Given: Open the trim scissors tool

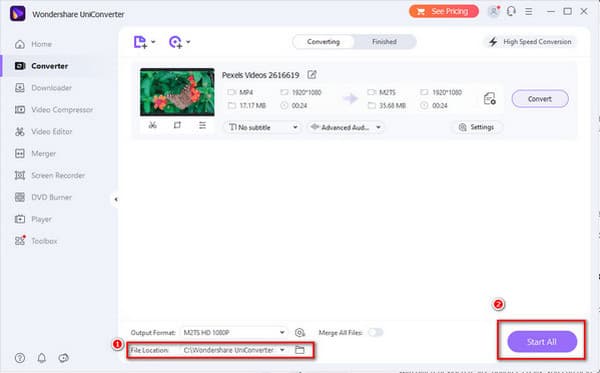Looking at the screenshot, I should click(153, 125).
